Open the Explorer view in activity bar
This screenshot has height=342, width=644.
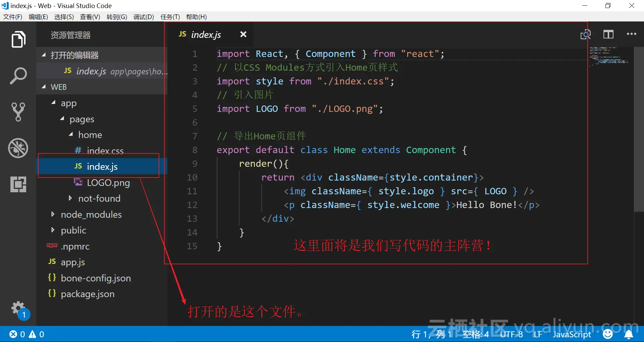18,40
